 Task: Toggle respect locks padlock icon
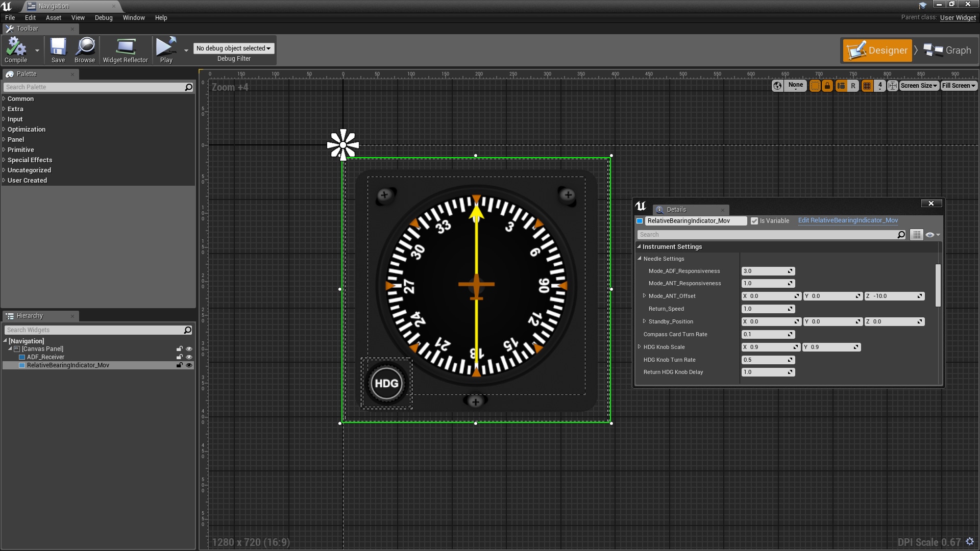pyautogui.click(x=827, y=86)
